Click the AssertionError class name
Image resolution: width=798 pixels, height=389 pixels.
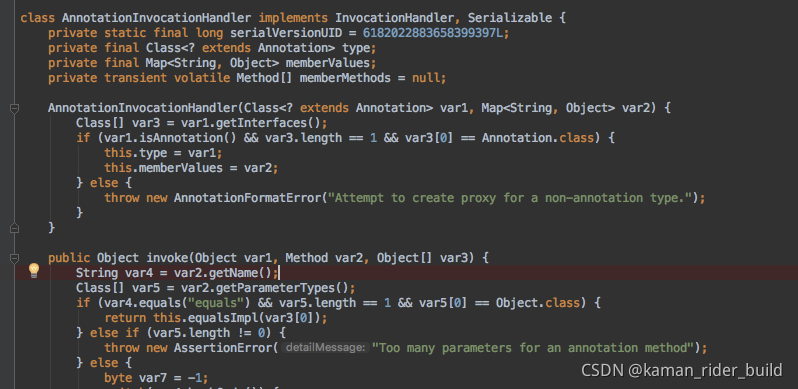[x=223, y=348]
